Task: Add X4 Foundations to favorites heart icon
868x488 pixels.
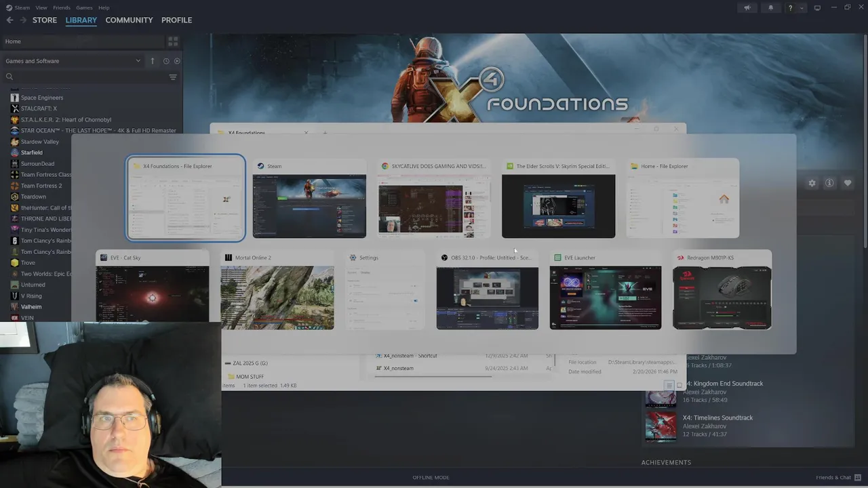Action: [848, 183]
